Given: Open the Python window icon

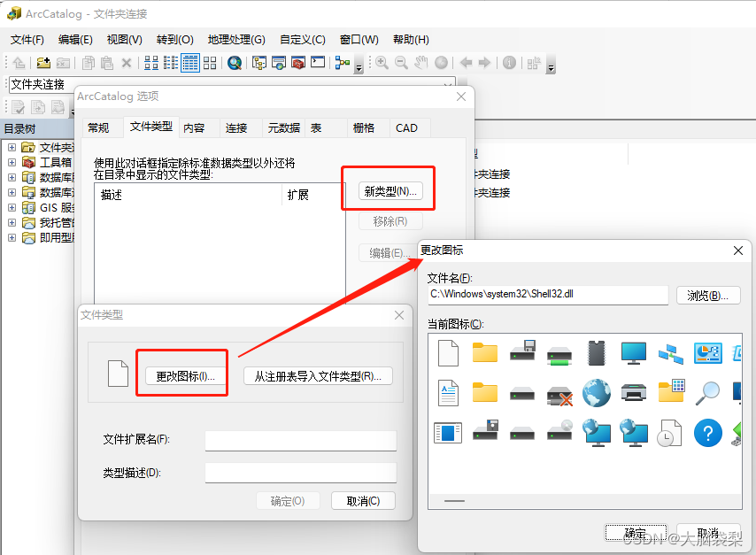Looking at the screenshot, I should pyautogui.click(x=318, y=62).
